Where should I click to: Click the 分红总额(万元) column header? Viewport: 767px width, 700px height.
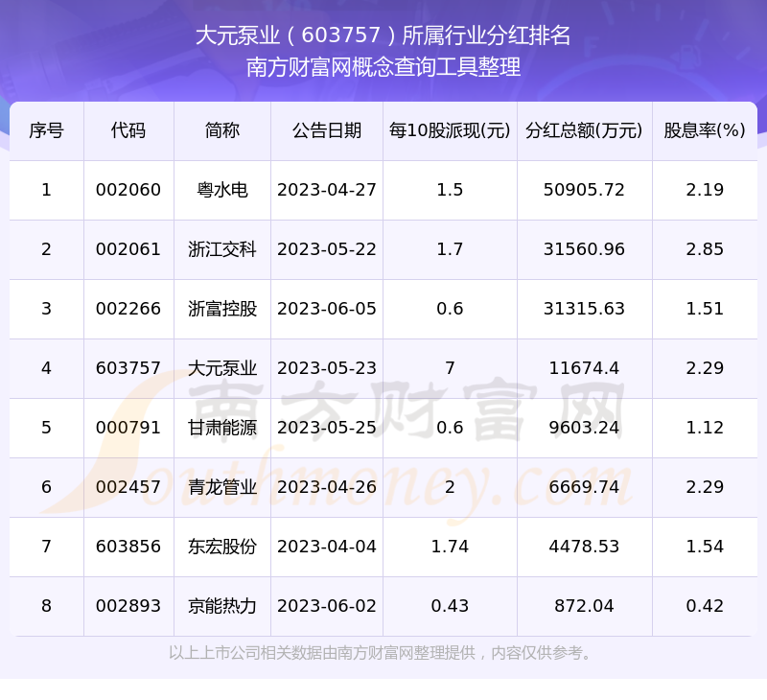point(584,130)
